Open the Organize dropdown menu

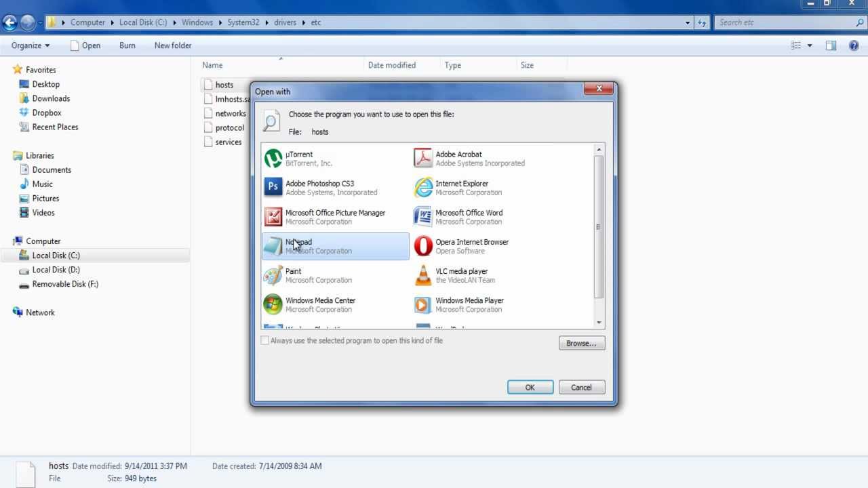[31, 45]
